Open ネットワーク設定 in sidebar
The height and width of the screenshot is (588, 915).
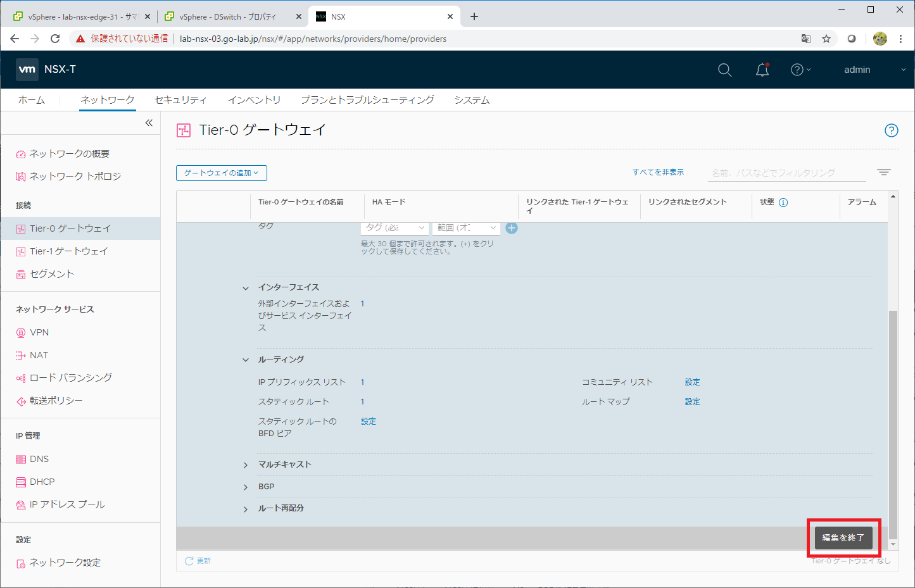[x=58, y=563]
